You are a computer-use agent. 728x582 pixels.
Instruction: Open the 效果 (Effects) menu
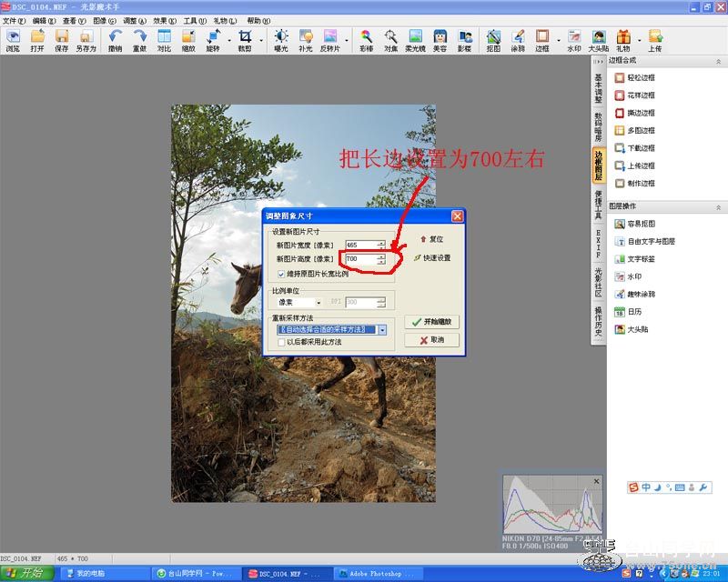[165, 20]
